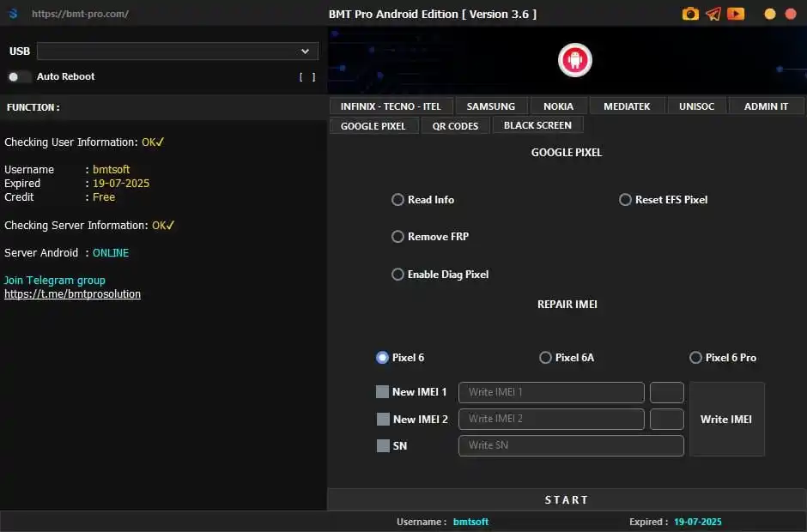Screen dimensions: 807x532
Task: Click the red Android robot logo
Action: click(575, 60)
